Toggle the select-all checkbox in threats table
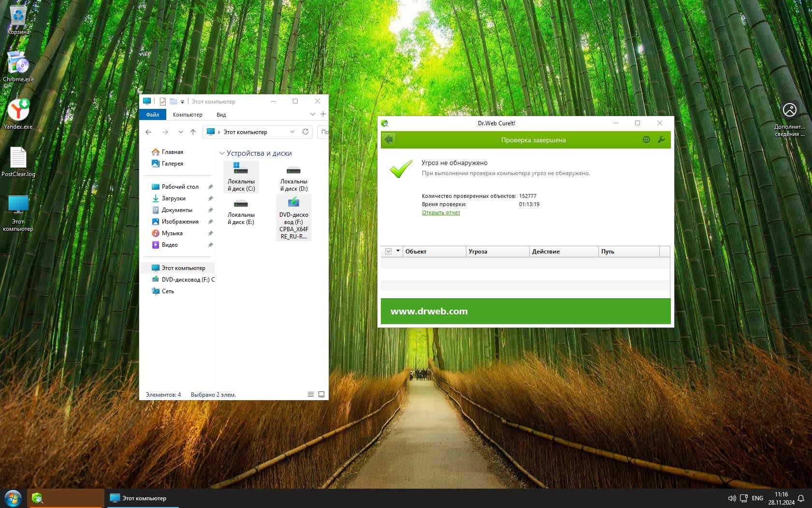The height and width of the screenshot is (508, 812). tap(388, 252)
